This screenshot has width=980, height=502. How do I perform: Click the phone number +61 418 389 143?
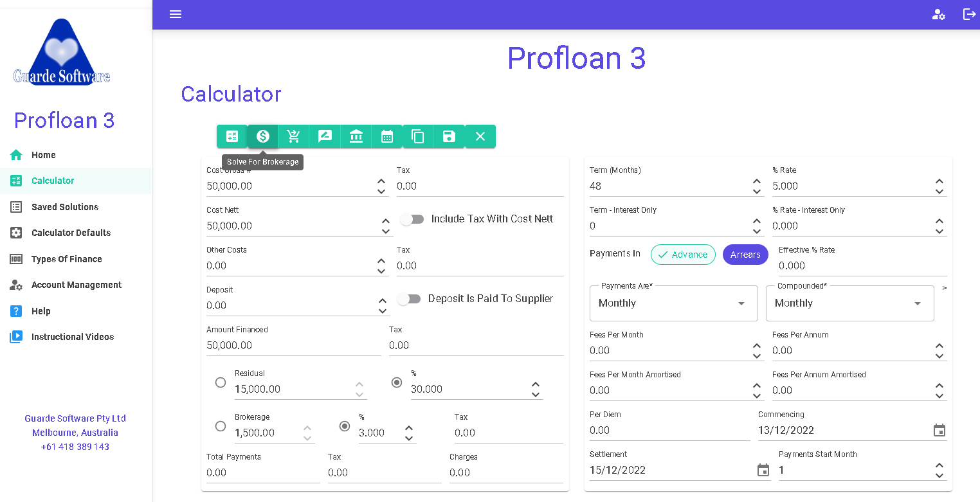click(x=75, y=447)
